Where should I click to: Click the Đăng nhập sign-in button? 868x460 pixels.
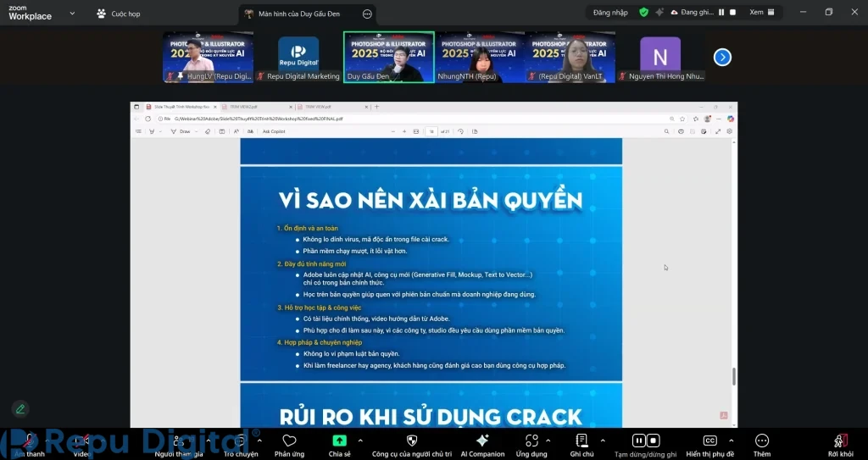click(x=609, y=13)
